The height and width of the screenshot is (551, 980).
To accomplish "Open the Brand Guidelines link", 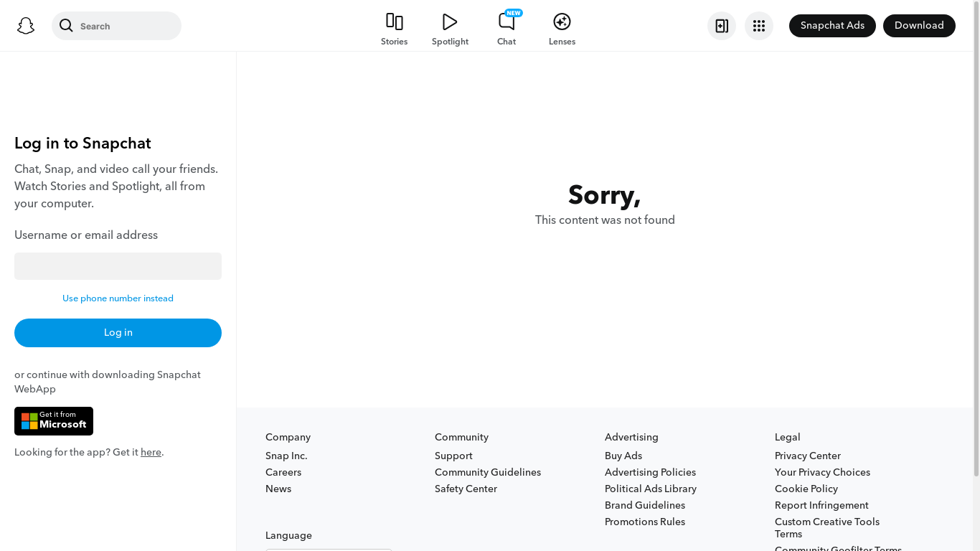I will click(645, 505).
